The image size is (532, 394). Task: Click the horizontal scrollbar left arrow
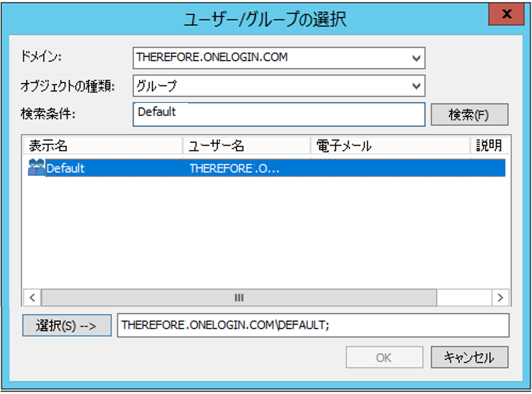(x=32, y=298)
